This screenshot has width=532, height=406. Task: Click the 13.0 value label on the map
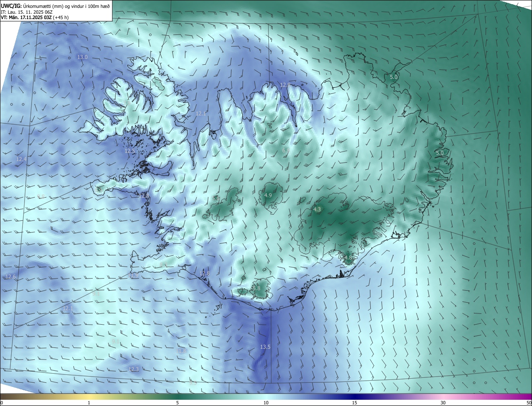[83, 57]
